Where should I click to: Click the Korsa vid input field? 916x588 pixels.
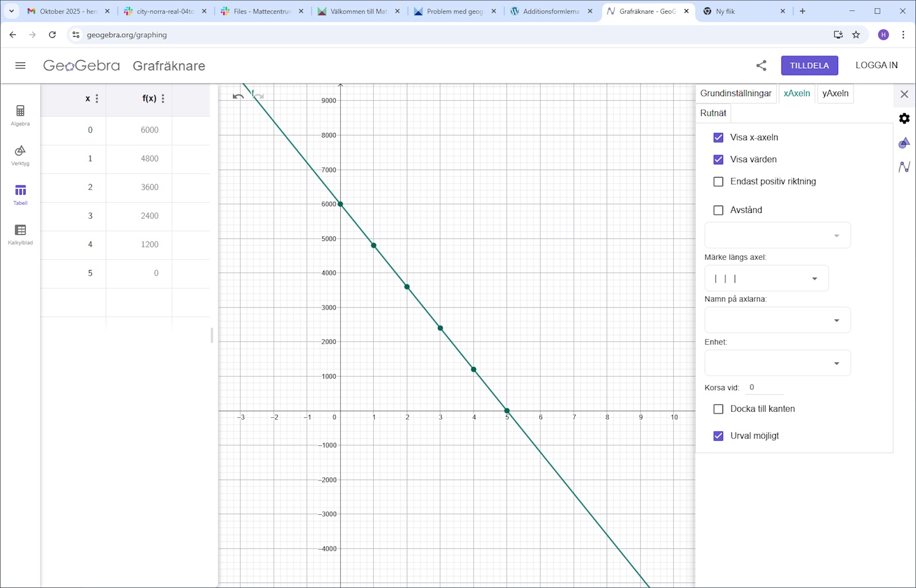(x=764, y=388)
